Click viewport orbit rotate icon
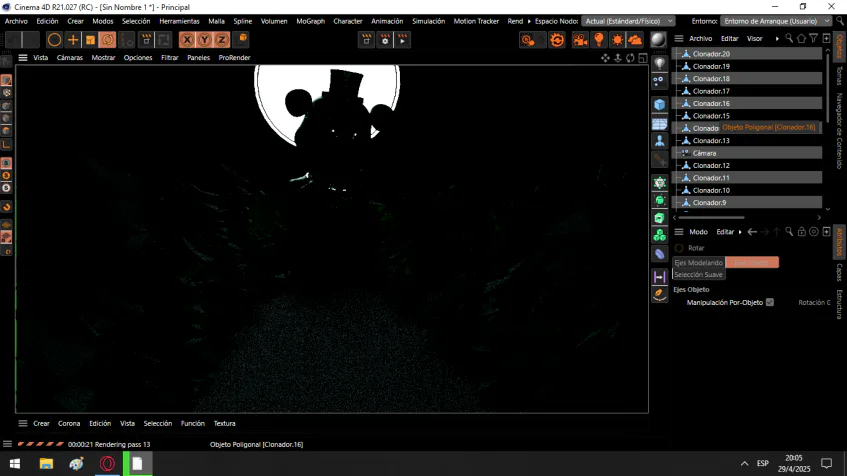Viewport: 847px width, 476px height. pos(630,58)
